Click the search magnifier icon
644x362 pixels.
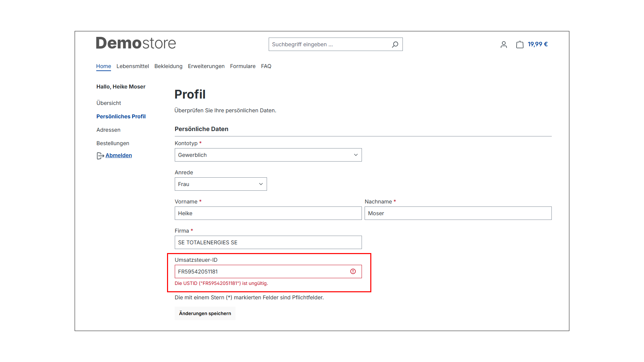(x=395, y=44)
